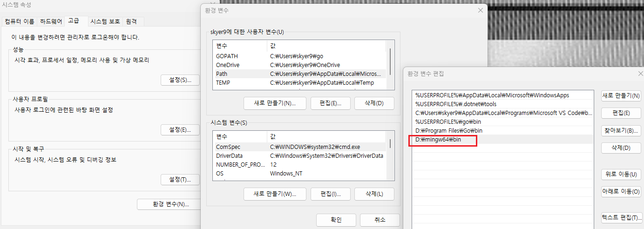Delete system variable using 삭제(L) button
This screenshot has width=644, height=229.
tap(374, 194)
